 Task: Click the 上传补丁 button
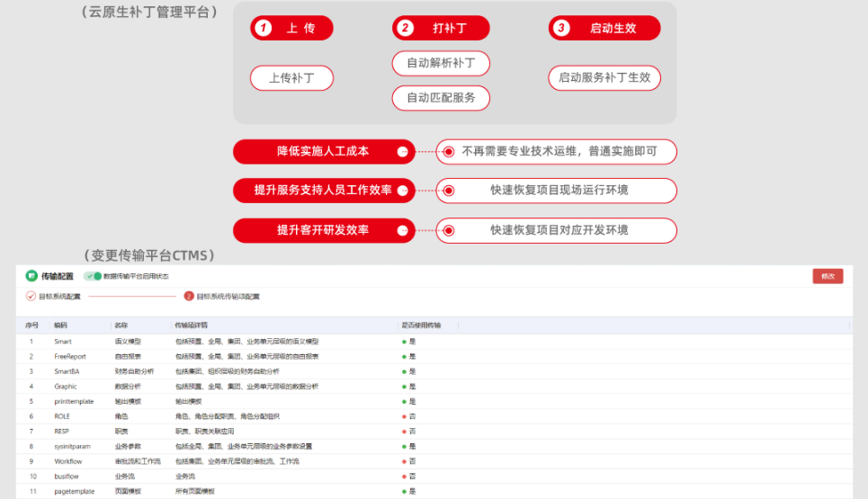tap(291, 78)
